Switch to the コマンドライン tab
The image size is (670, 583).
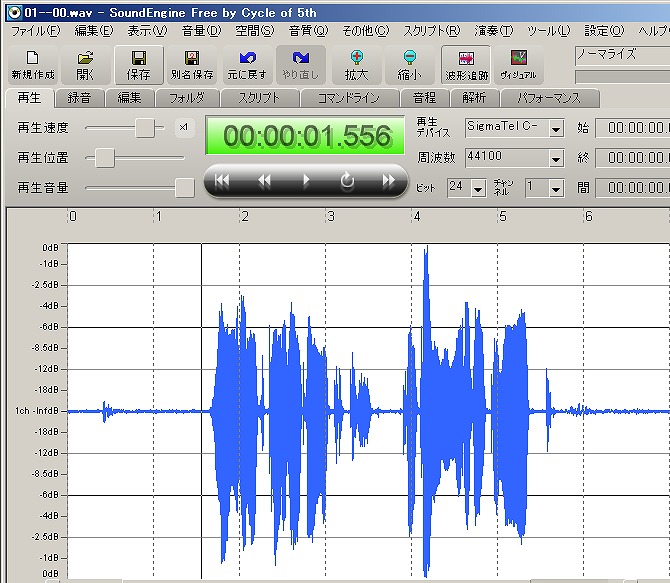click(349, 98)
